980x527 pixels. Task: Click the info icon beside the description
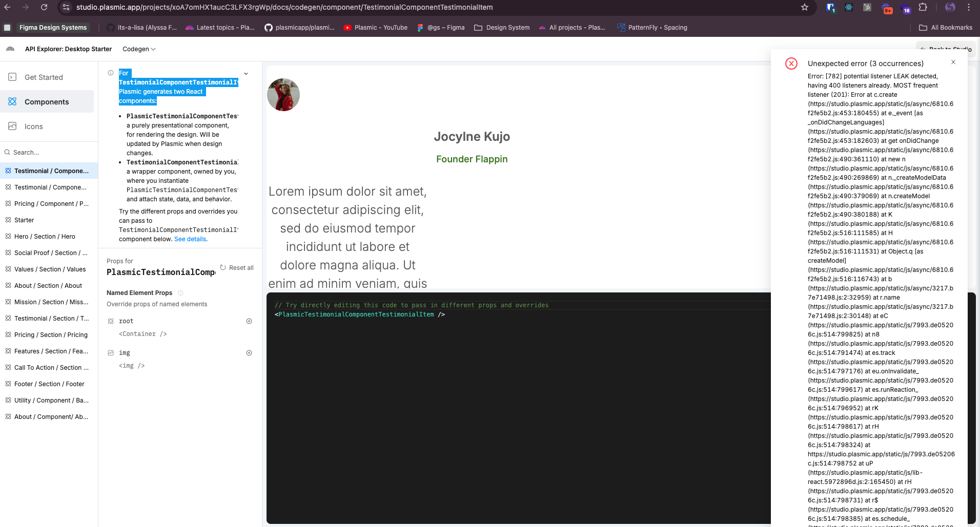point(111,73)
